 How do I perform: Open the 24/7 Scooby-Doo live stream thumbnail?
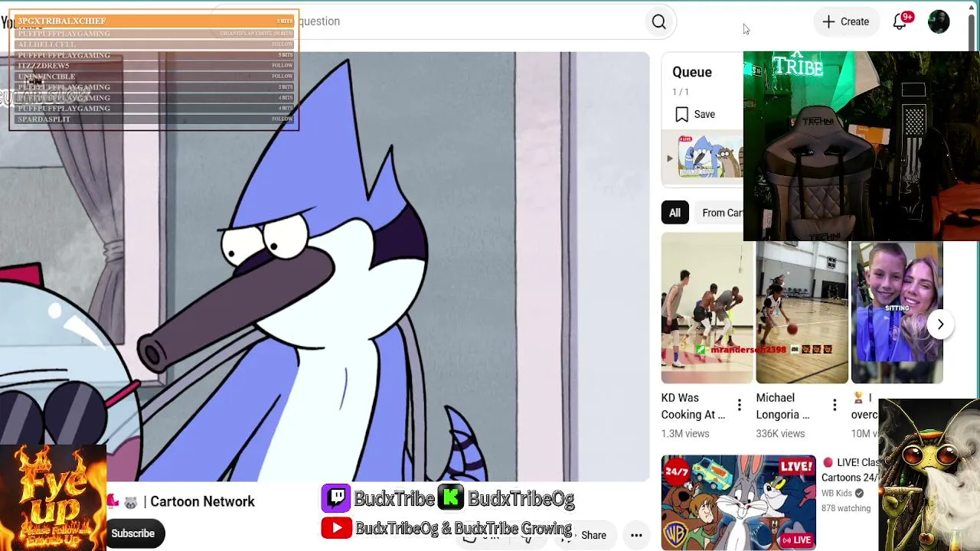click(x=739, y=503)
